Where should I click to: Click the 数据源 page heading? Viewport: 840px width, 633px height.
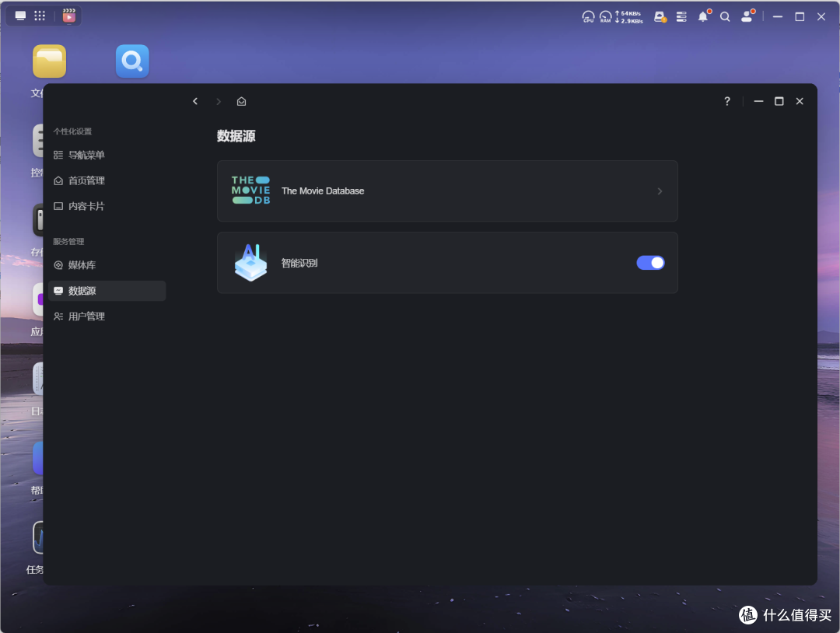(x=236, y=136)
